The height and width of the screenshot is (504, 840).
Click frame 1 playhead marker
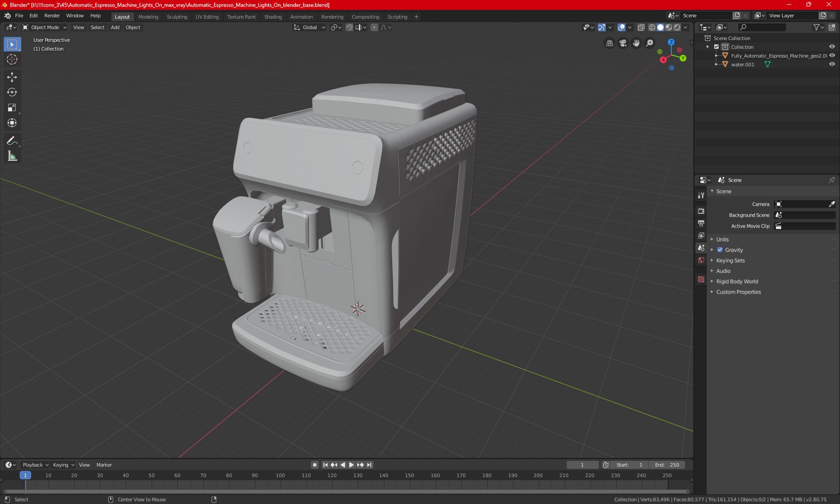tap(25, 476)
